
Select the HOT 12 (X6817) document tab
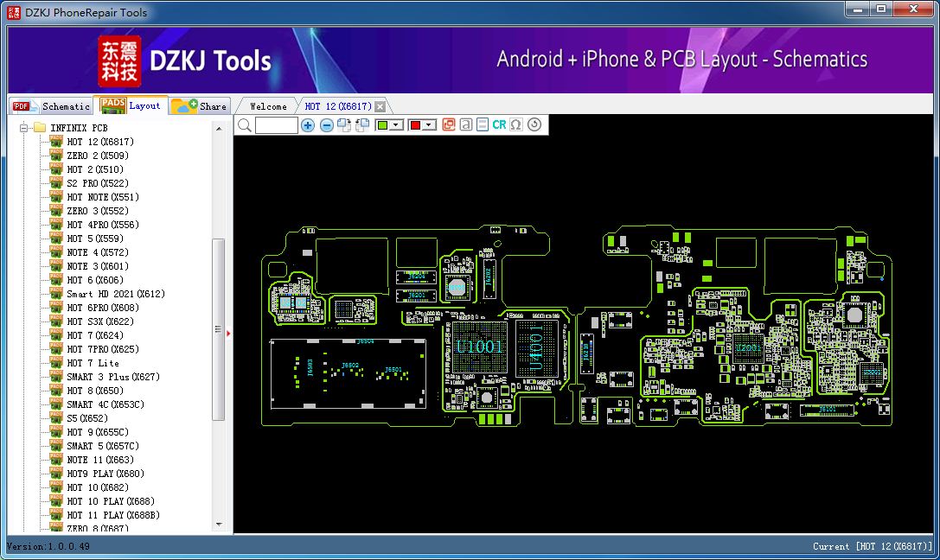[337, 106]
